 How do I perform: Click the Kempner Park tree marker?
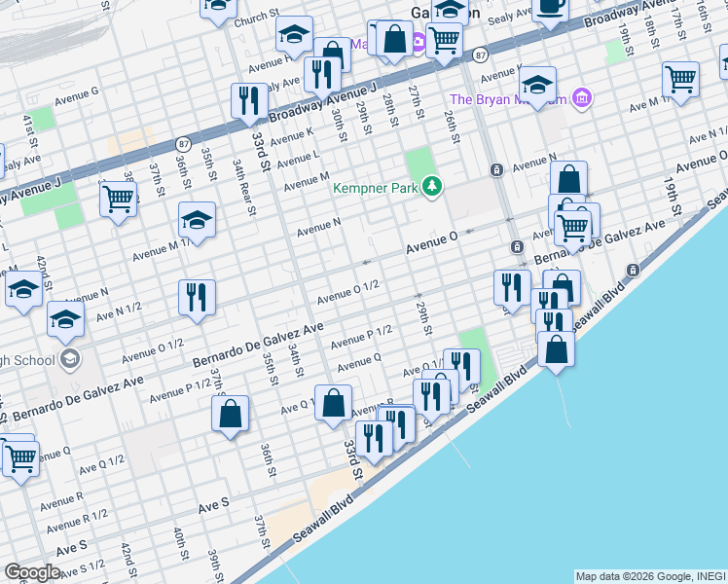[x=432, y=187]
